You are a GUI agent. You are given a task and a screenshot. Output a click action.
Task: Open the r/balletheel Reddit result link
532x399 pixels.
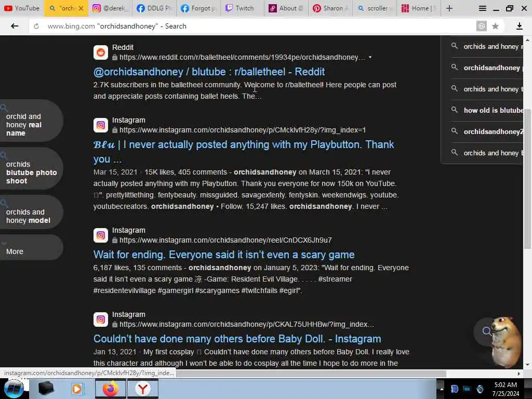point(209,72)
